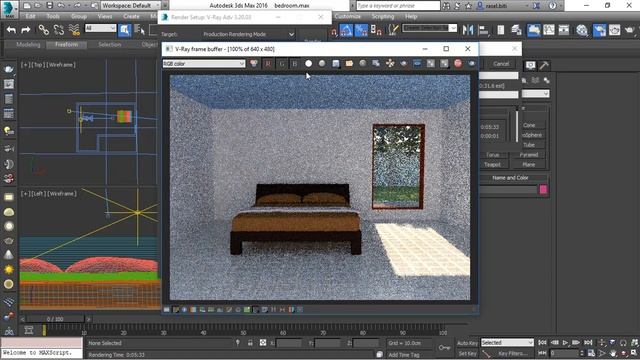Click the Open File icon in quick access toolbar
The image size is (640, 360).
coord(38,6)
